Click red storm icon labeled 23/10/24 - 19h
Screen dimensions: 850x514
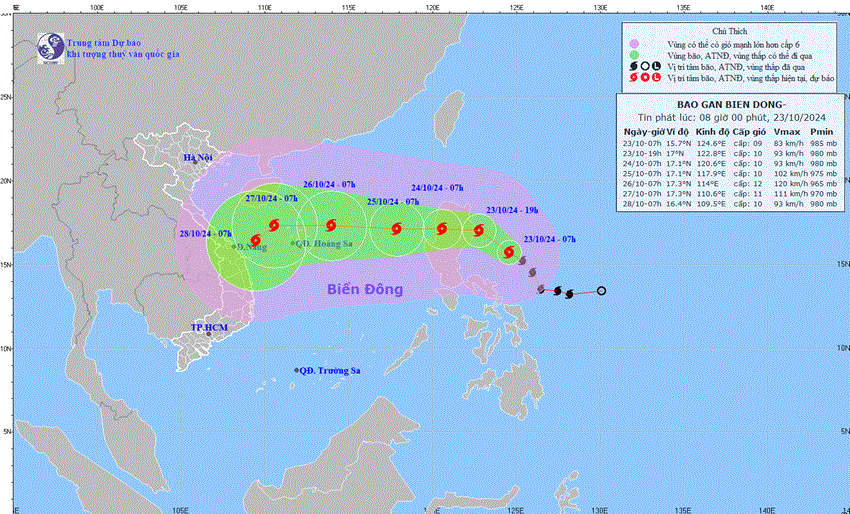coord(479,230)
